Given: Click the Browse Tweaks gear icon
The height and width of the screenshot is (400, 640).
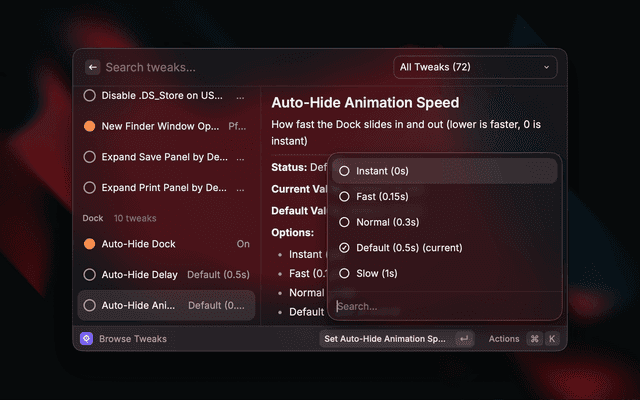Looking at the screenshot, I should pos(87,339).
